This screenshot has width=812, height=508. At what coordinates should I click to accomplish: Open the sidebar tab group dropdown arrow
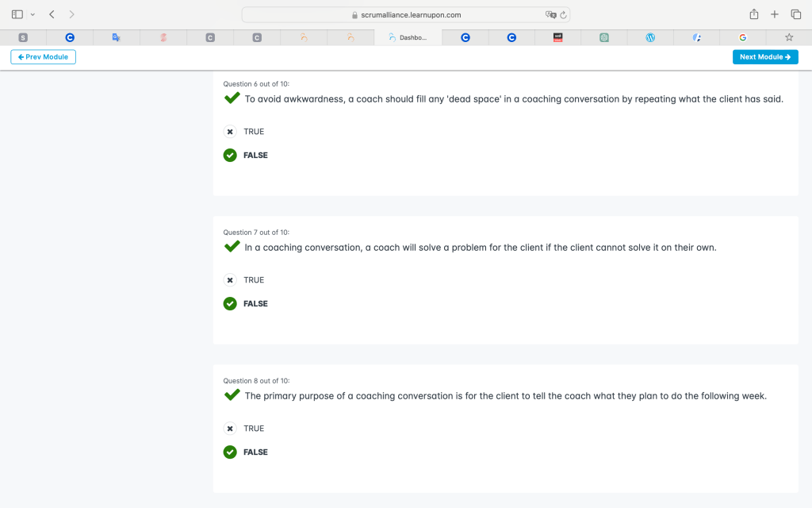coord(33,14)
